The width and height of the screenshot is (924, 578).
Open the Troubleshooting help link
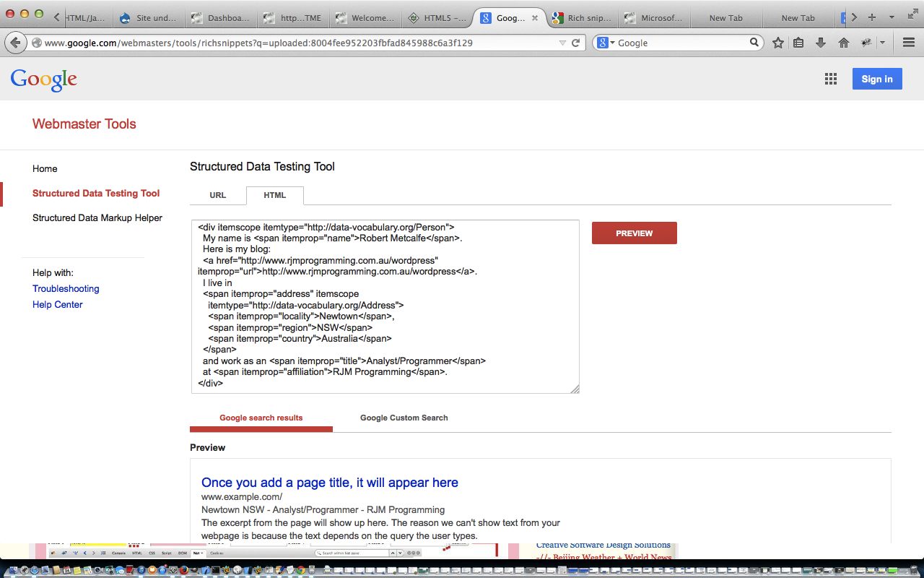click(66, 288)
